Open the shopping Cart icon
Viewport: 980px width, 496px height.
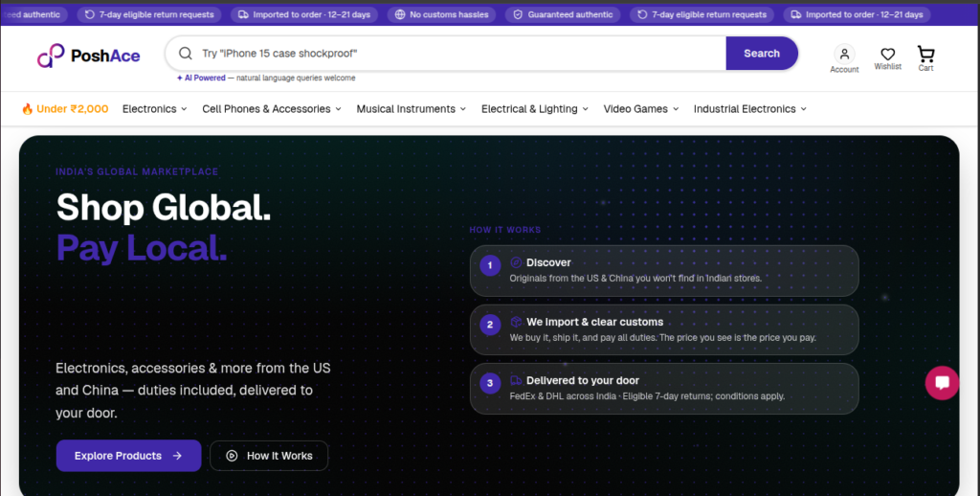tap(925, 54)
